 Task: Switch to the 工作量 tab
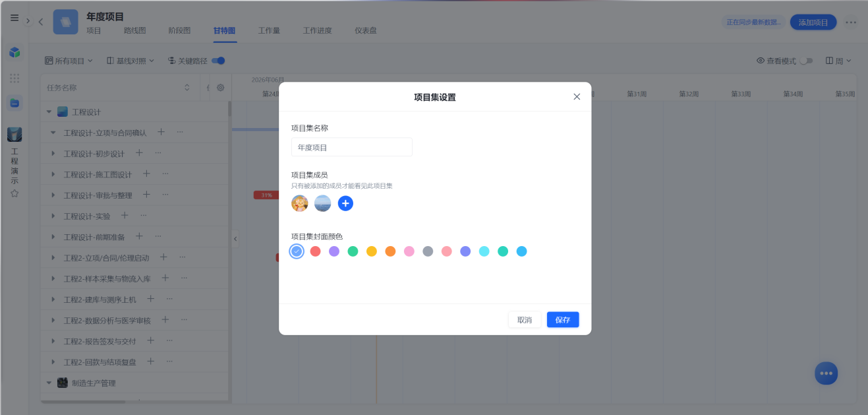pyautogui.click(x=269, y=30)
